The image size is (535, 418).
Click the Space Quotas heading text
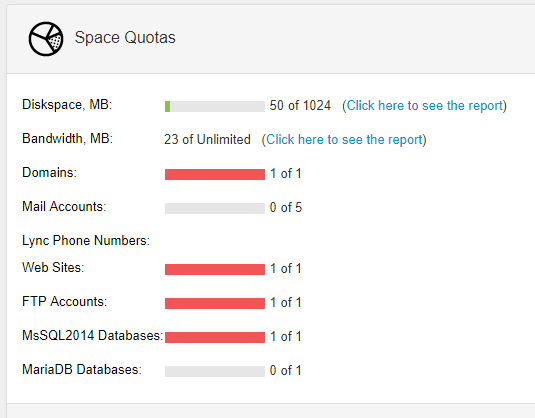[125, 38]
